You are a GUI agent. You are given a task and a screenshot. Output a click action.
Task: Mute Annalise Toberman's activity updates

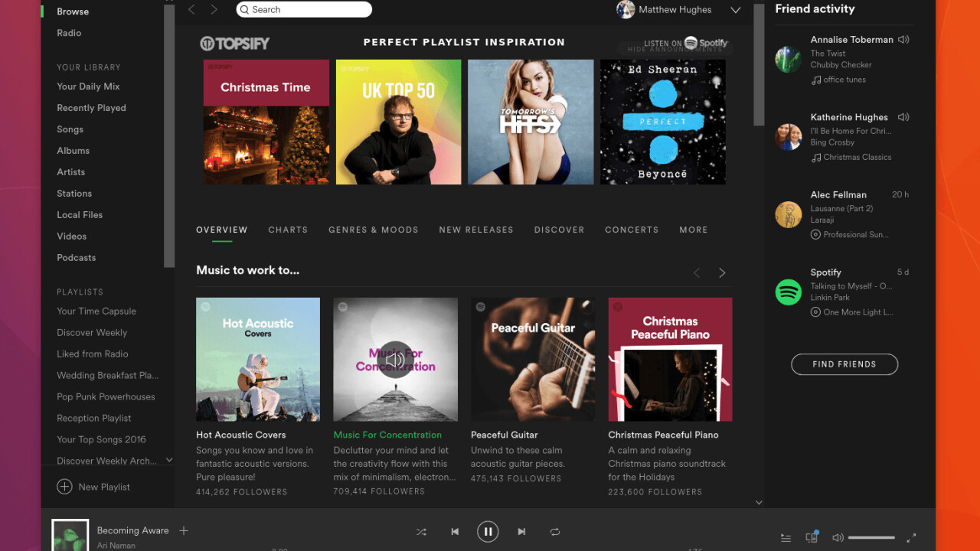click(903, 39)
